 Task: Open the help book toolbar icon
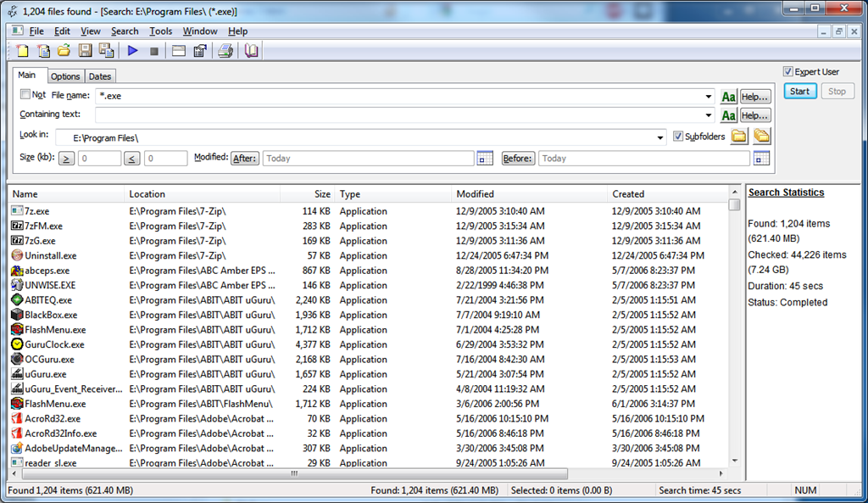tap(251, 51)
